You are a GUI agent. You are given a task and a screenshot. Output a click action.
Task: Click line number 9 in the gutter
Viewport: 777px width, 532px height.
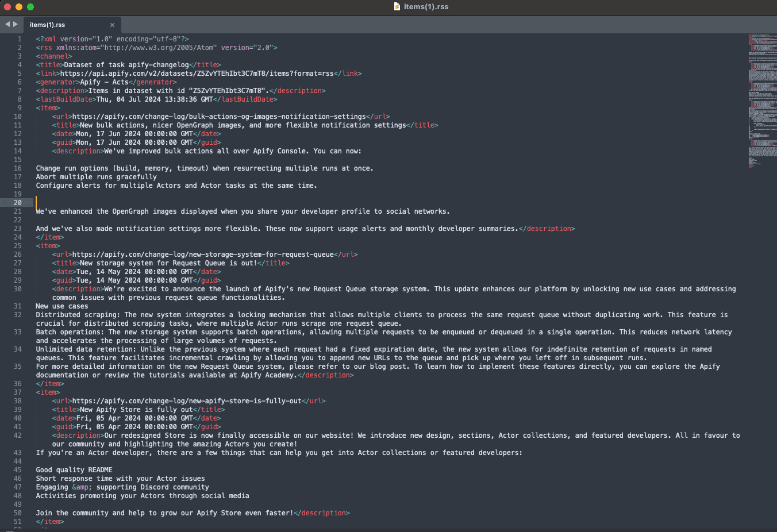[19, 107]
